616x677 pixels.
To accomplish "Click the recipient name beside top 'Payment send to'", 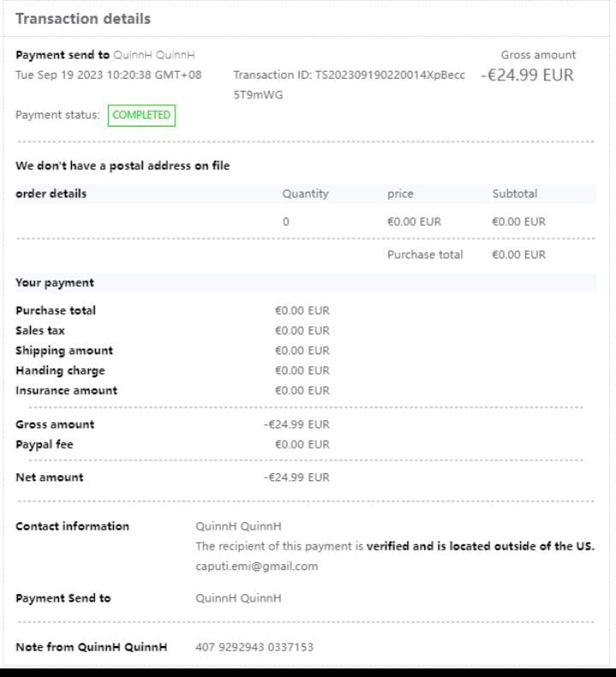I will [154, 55].
